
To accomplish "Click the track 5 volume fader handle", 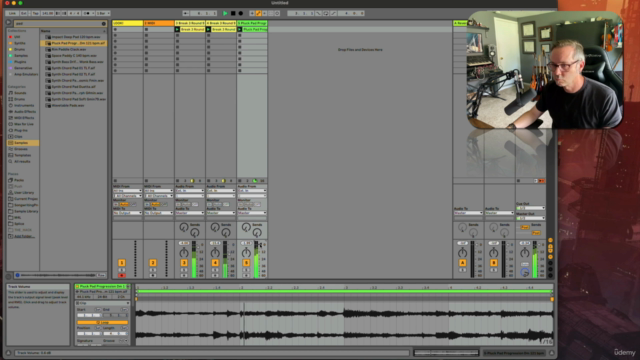I will (x=261, y=245).
